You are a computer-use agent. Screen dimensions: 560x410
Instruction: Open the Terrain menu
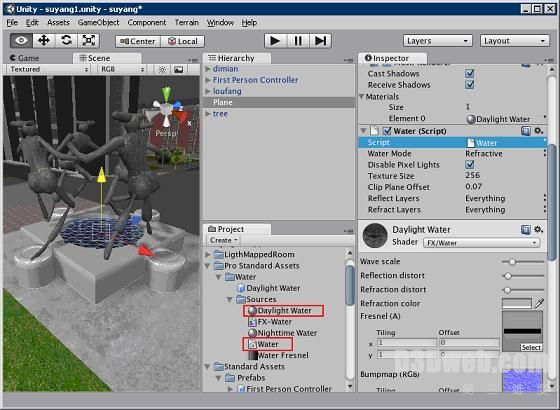point(186,22)
